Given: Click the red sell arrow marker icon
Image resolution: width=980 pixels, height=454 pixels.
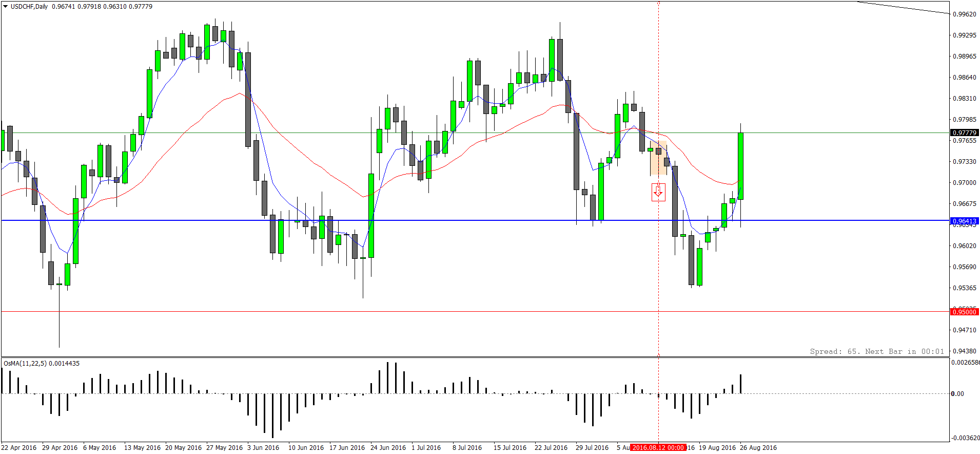Looking at the screenshot, I should point(658,192).
